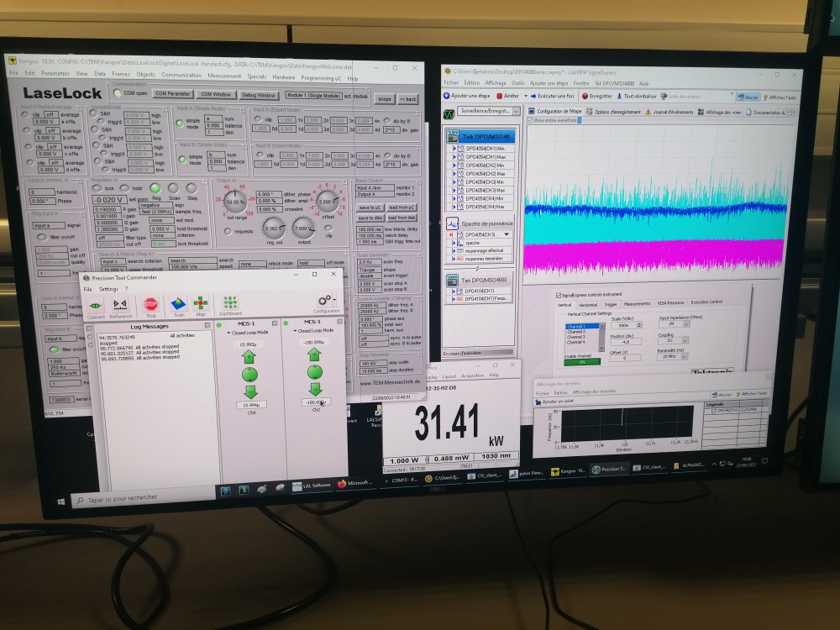Open the Dashboard icon
This screenshot has width=840, height=630.
tap(230, 303)
